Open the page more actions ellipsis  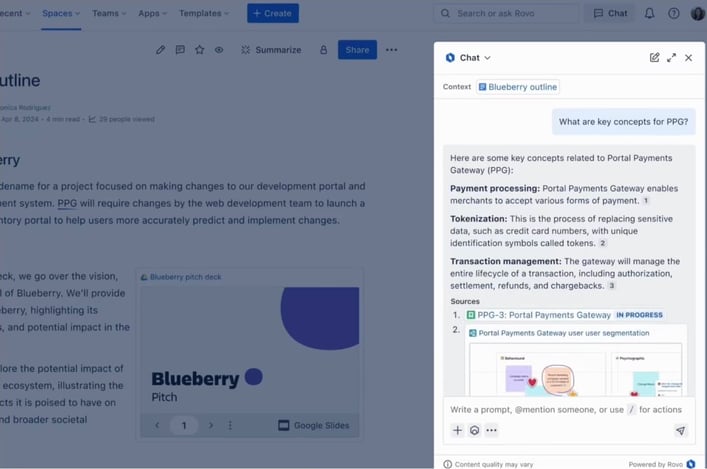click(x=391, y=50)
